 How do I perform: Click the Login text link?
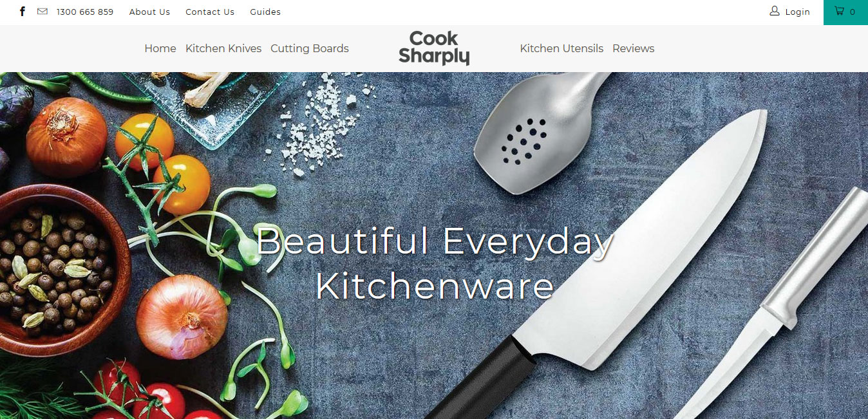click(x=798, y=12)
